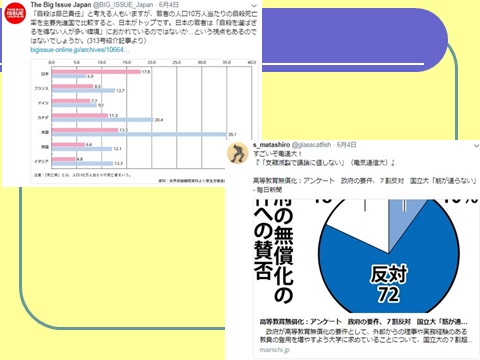Click the s_matashiro tweet body text

pyautogui.click(x=324, y=158)
